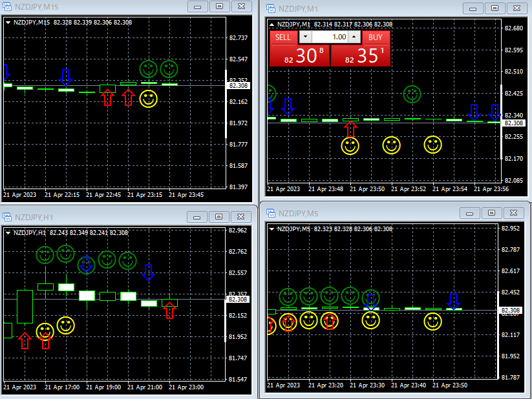The image size is (532, 399).
Task: Select the rightmost yellow smiley on the M5 chart
Action: (432, 321)
